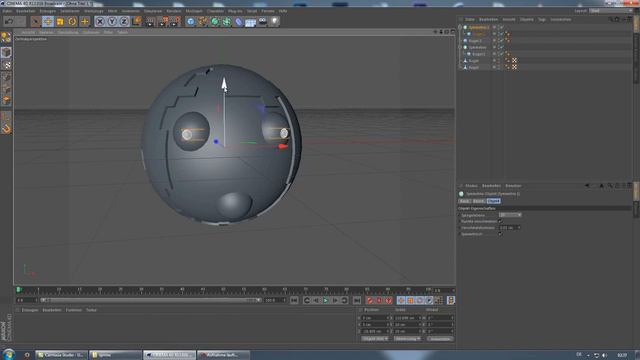Toggle Z axis lock
Image resolution: width=640 pixels, height=360 pixels.
[124, 21]
